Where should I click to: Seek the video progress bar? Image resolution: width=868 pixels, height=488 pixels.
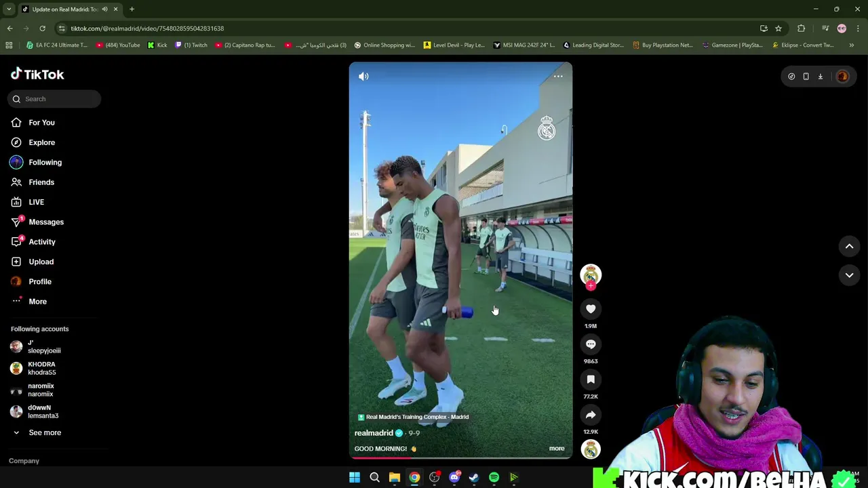point(460,457)
